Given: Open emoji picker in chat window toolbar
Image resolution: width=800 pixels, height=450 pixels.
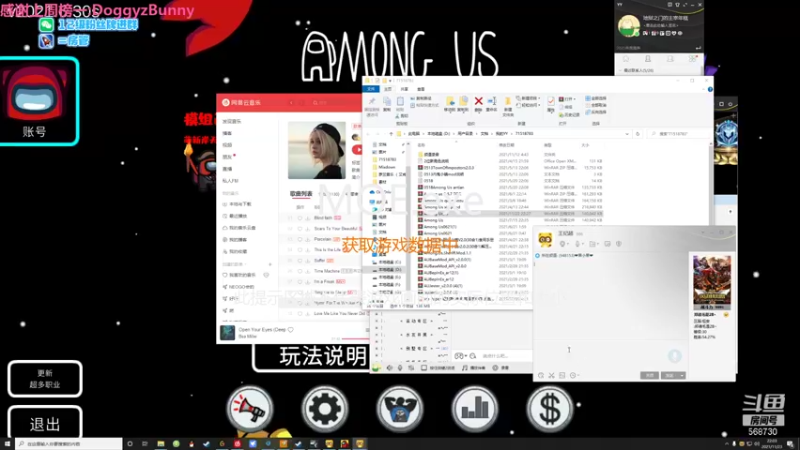Looking at the screenshot, I should coord(541,376).
